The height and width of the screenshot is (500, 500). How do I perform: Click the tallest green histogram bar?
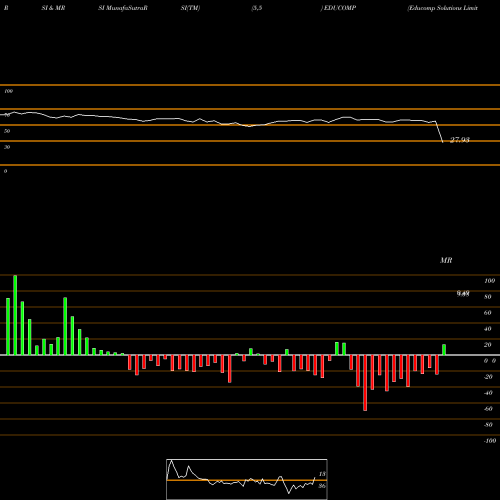pos(15,315)
